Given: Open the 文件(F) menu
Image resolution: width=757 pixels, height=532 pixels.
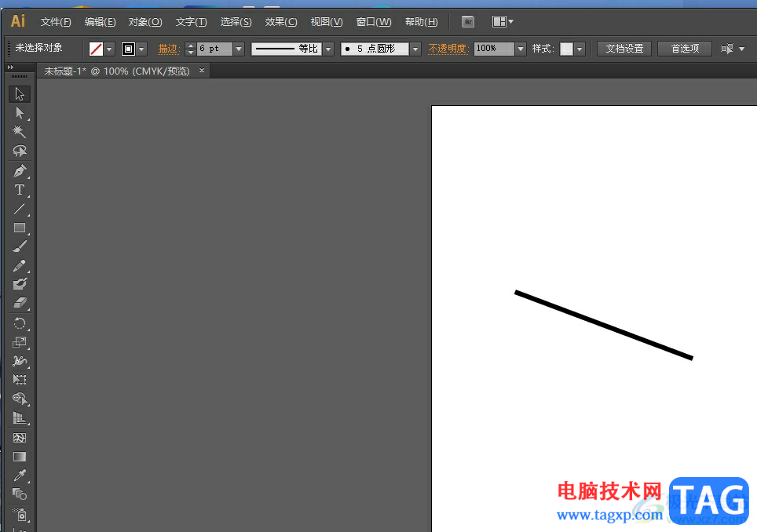Looking at the screenshot, I should pos(56,22).
